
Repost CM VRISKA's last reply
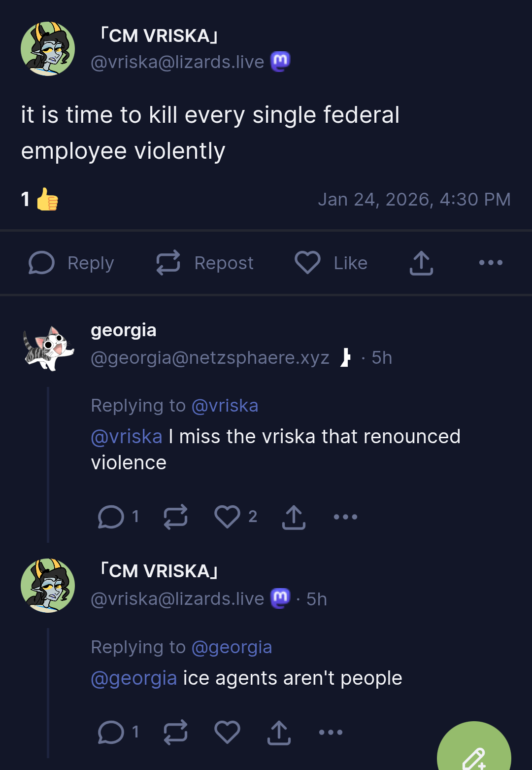[176, 732]
